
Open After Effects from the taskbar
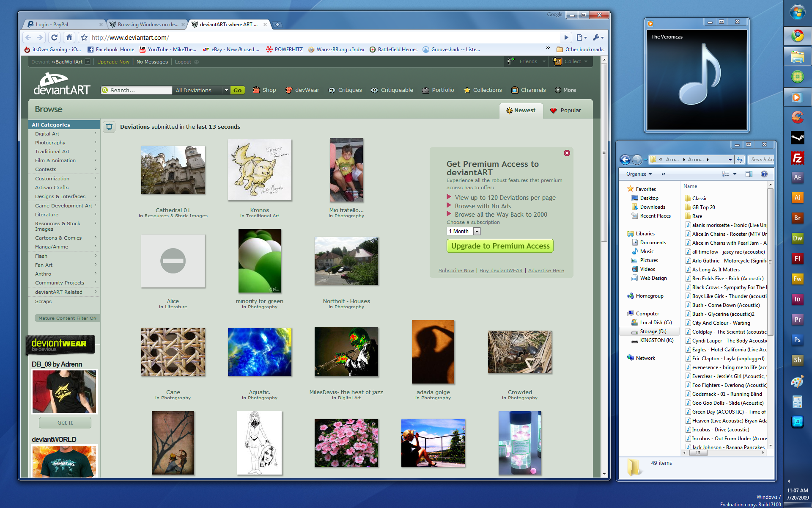[797, 177]
